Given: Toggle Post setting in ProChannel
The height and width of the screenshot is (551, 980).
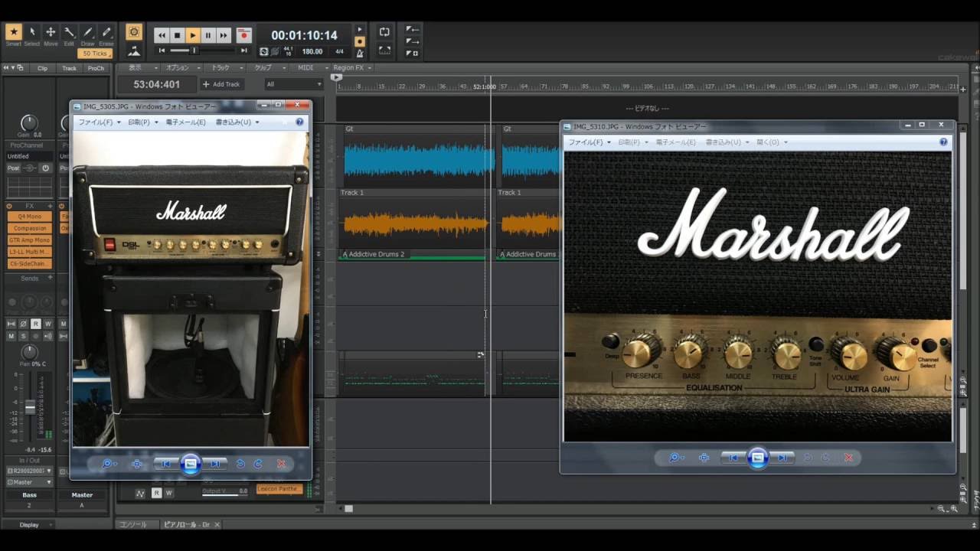Looking at the screenshot, I should click(x=13, y=168).
